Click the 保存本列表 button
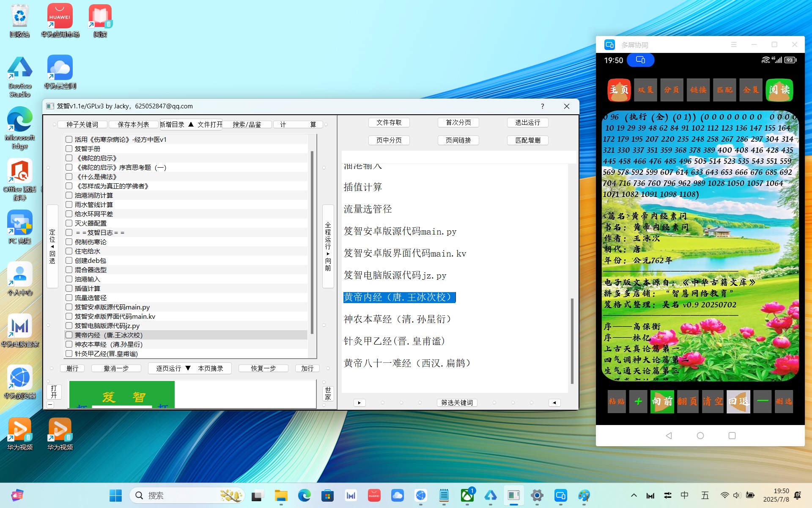812x508 pixels. (133, 124)
